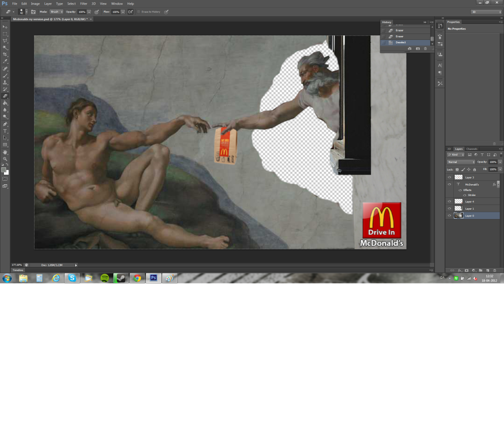Screen dimensions: 504x447
Task: Open the Character panel icon
Action: pyautogui.click(x=440, y=65)
